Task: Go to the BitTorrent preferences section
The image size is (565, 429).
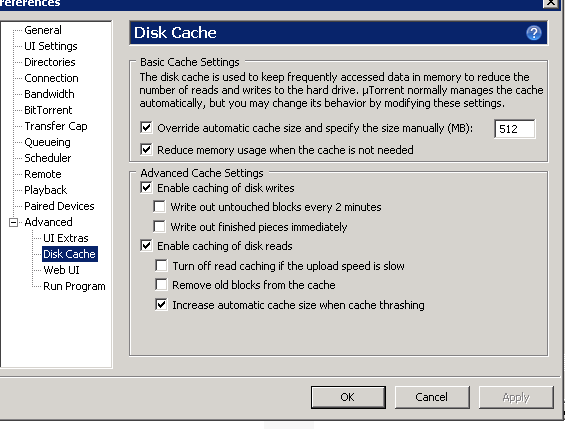Action: pyautogui.click(x=48, y=110)
